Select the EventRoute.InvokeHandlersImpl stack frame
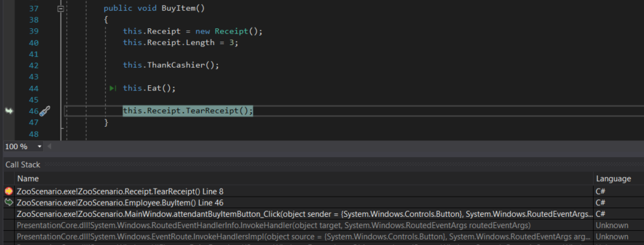The image size is (644, 245). (305, 236)
